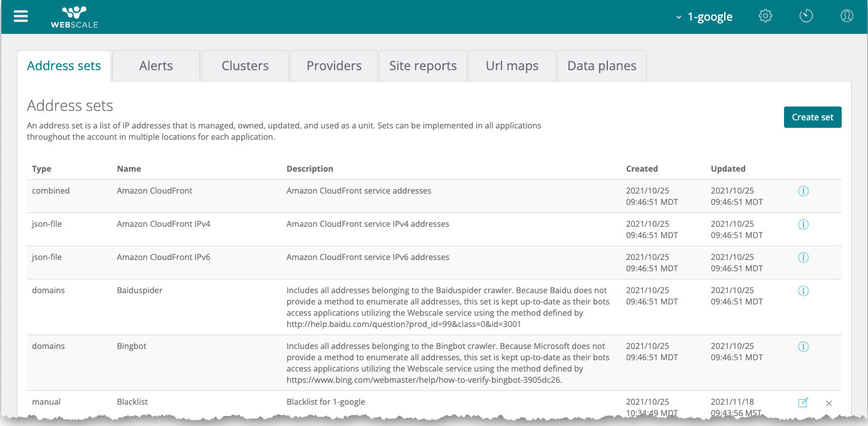View info for Baiduspider address set
The height and width of the screenshot is (426, 868).
coord(803,291)
